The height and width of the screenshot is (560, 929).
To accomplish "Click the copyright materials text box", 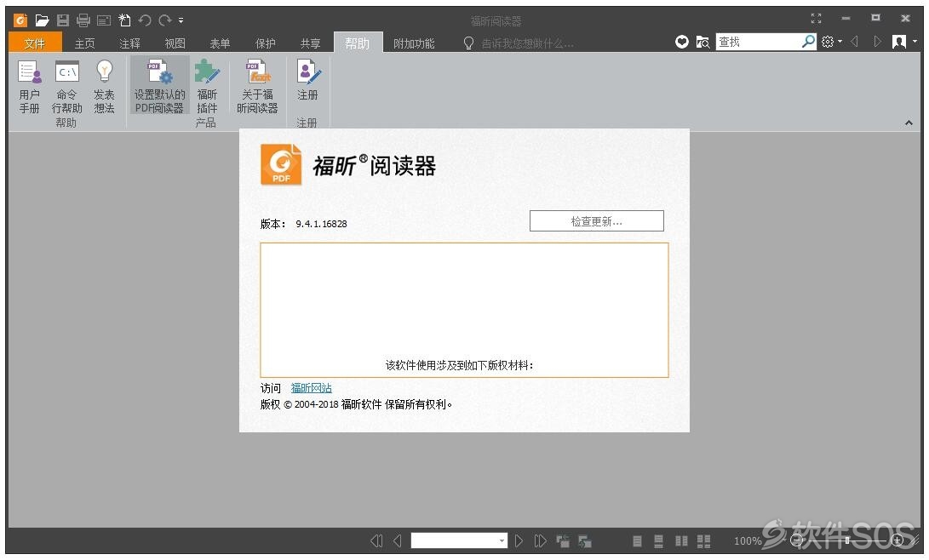I will pyautogui.click(x=465, y=310).
